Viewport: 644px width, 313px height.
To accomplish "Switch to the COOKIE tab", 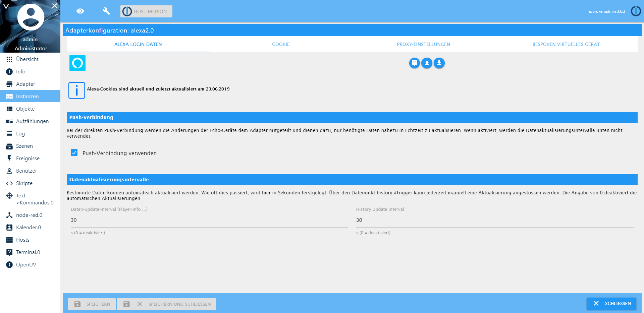I will tap(281, 44).
